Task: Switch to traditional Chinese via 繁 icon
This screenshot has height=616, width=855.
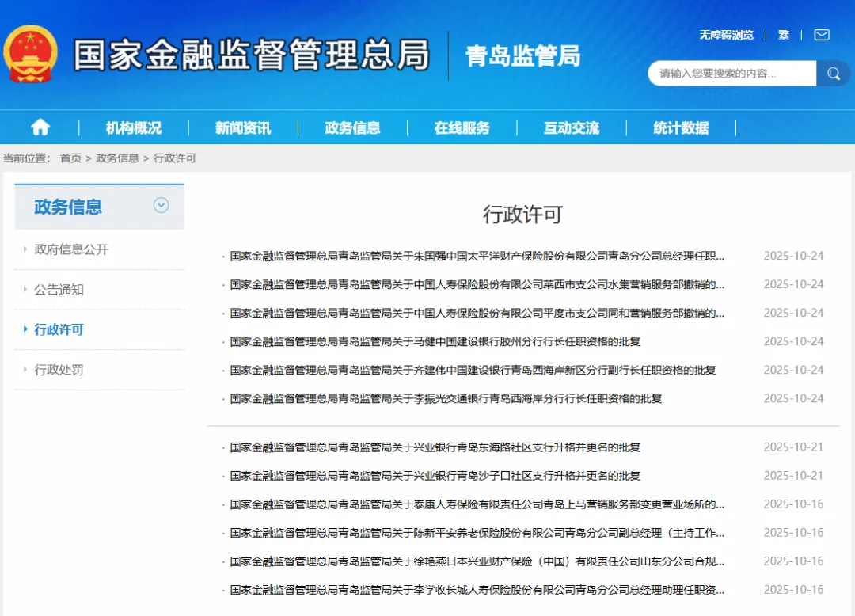Action: pyautogui.click(x=784, y=35)
